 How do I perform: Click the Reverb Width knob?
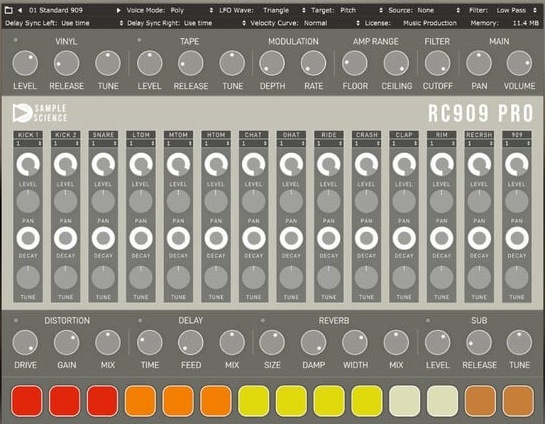[x=355, y=343]
